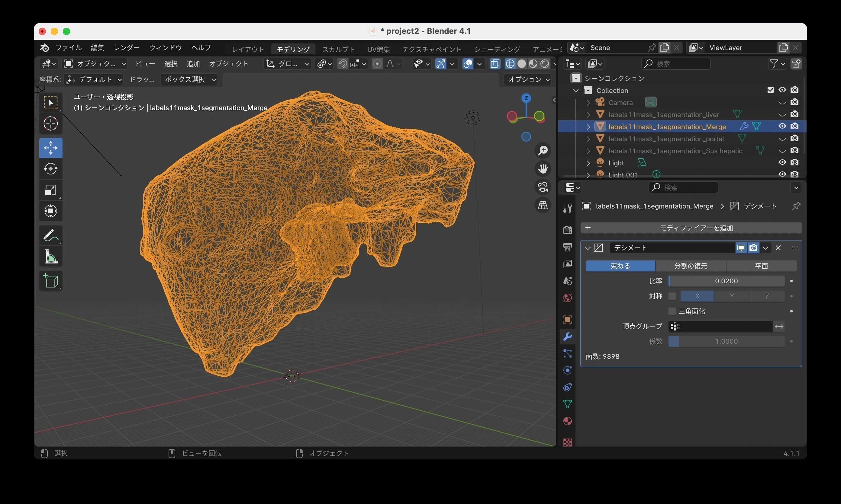Switch to the スカルプト workspace tab
This screenshot has height=504, width=841.
coord(338,49)
